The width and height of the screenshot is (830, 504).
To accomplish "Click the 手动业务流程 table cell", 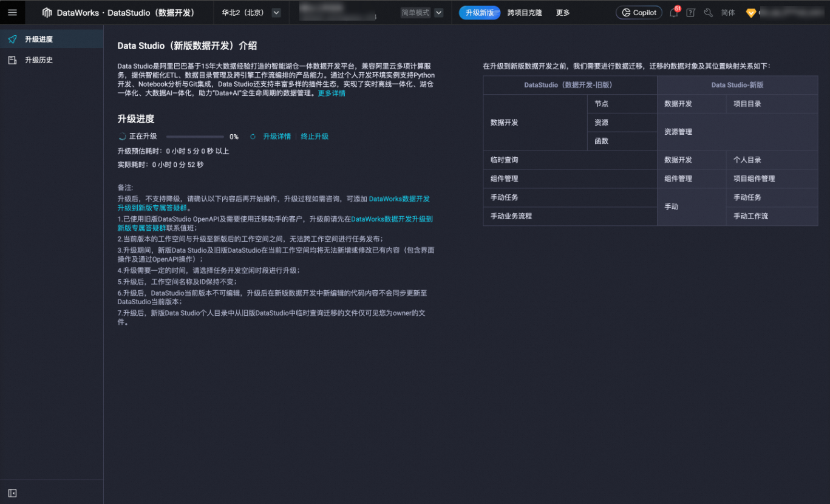I will pyautogui.click(x=570, y=216).
